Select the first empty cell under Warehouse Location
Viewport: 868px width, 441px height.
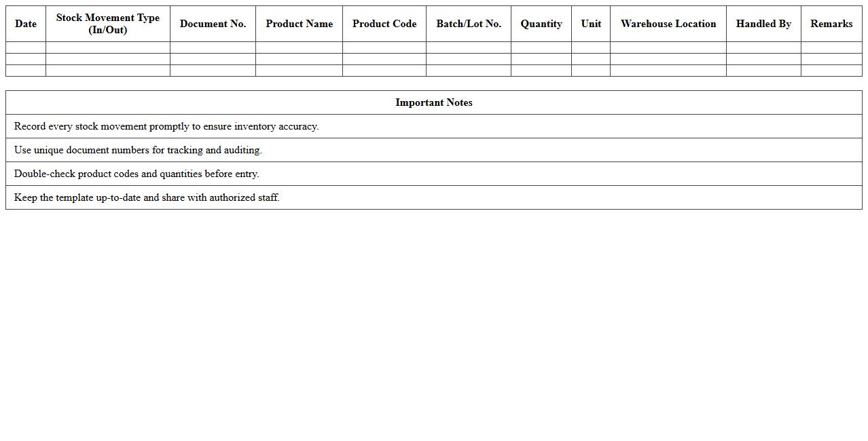[x=668, y=47]
